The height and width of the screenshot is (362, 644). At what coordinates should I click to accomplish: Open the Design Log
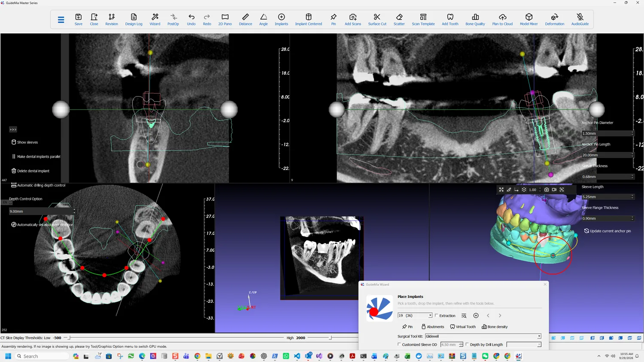134,19
